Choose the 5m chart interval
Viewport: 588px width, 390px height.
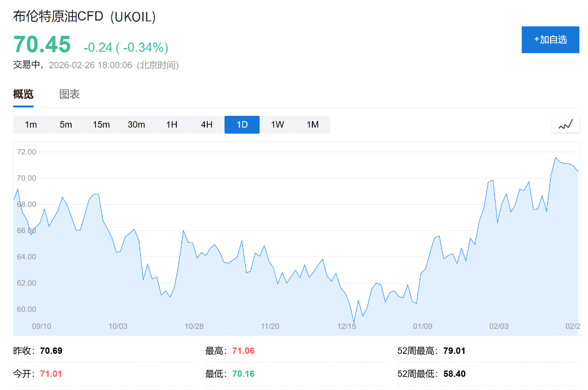click(x=66, y=124)
